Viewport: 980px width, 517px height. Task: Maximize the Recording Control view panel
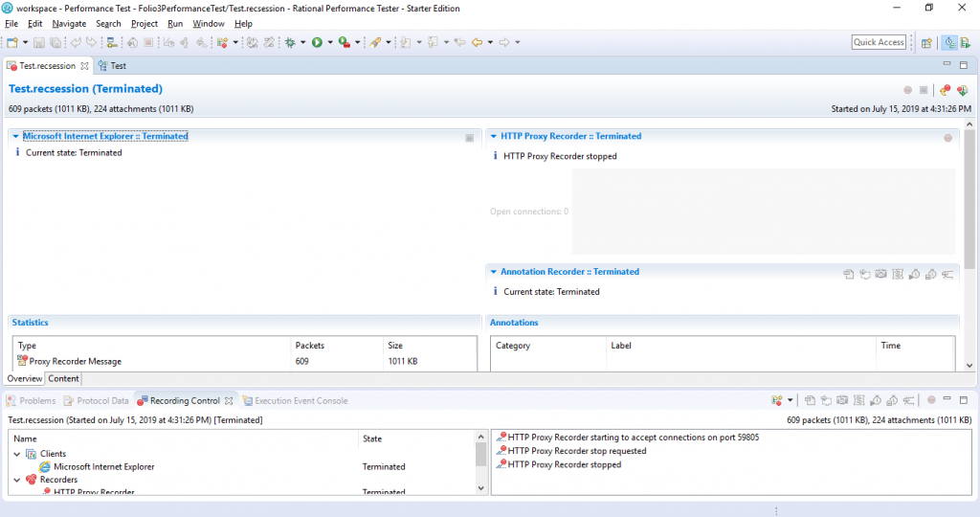tap(963, 400)
